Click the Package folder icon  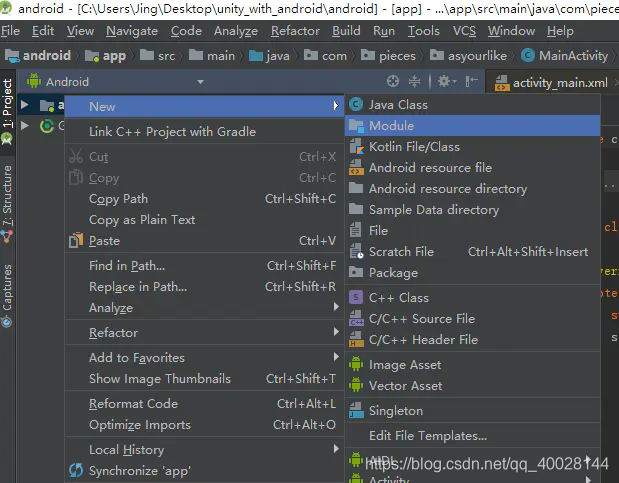pyautogui.click(x=356, y=272)
